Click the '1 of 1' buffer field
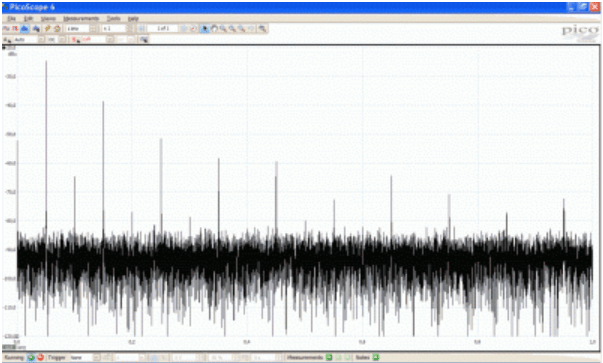Screen dimensions: 603x363 [163, 29]
